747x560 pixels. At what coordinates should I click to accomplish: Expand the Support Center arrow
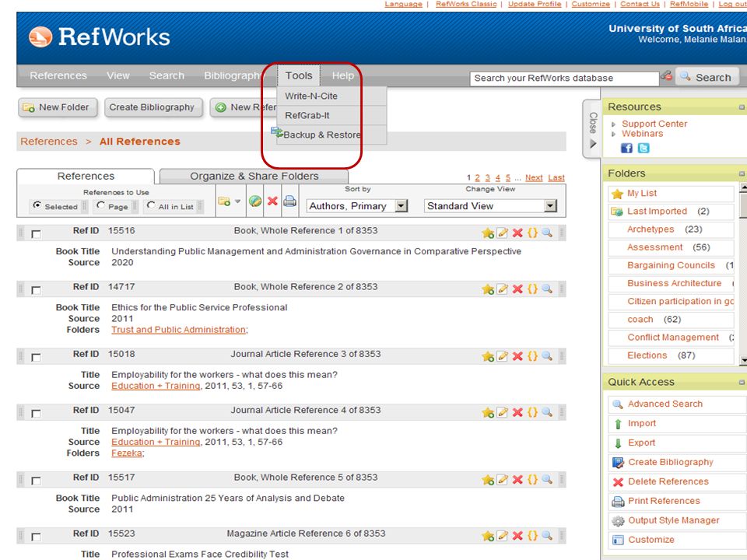click(x=614, y=124)
